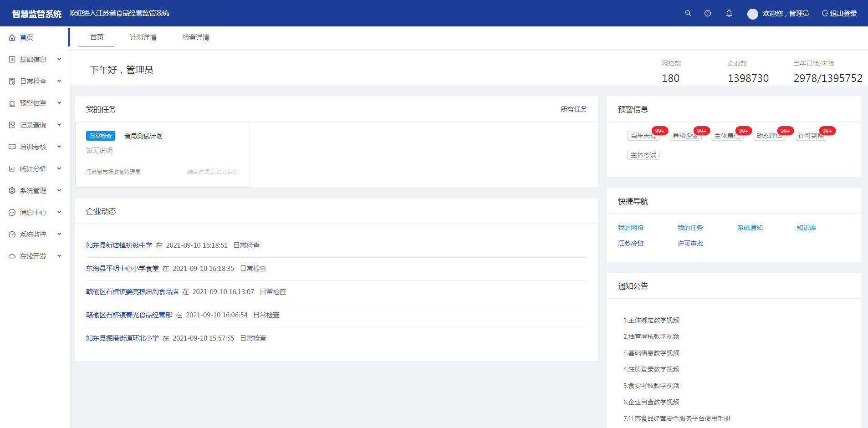The image size is (868, 428).
Task: Click 退出登录 to log out
Action: point(839,14)
